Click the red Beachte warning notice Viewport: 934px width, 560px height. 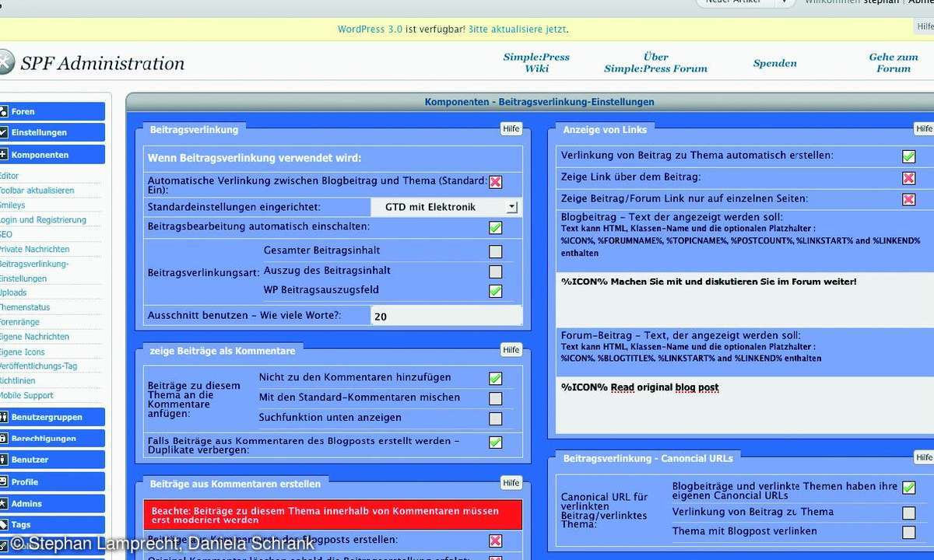[x=332, y=515]
